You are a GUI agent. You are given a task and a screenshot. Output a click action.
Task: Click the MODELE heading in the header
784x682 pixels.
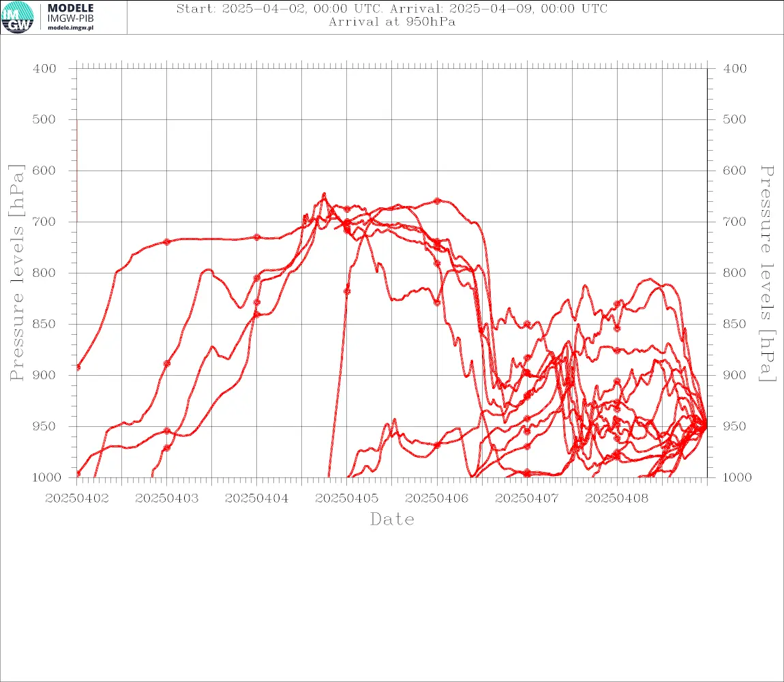[x=70, y=8]
